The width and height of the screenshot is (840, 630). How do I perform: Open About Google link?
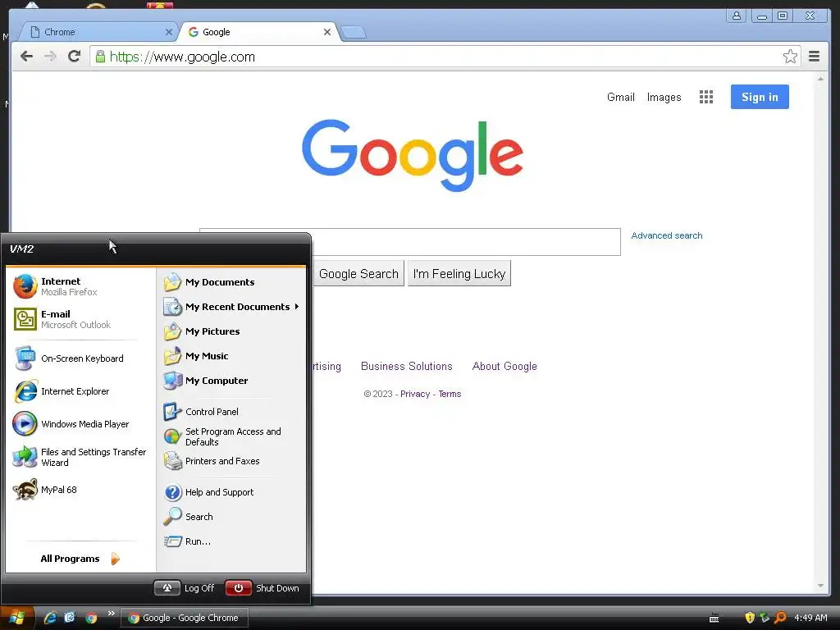click(x=504, y=367)
